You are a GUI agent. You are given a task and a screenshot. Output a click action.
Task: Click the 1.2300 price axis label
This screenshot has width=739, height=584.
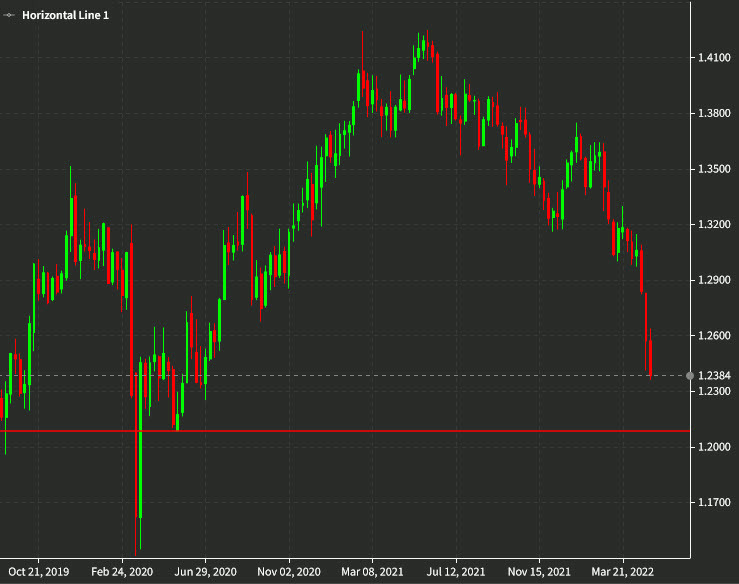click(x=714, y=391)
